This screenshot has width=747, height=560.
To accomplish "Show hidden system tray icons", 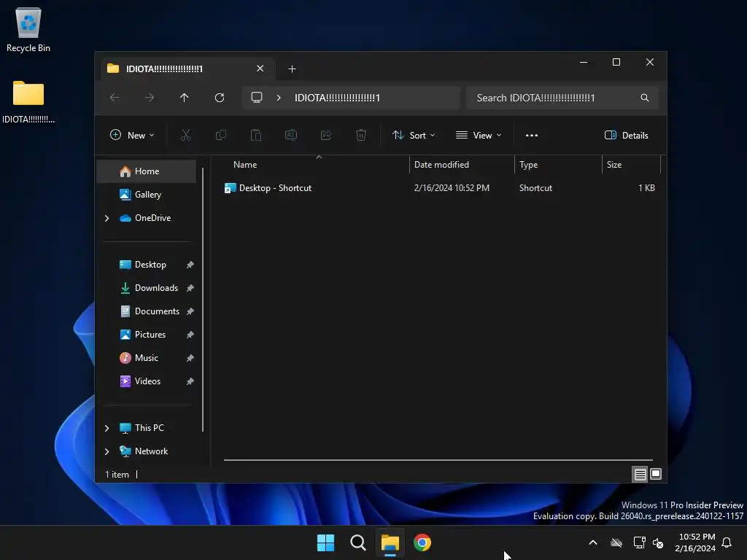I will (593, 542).
